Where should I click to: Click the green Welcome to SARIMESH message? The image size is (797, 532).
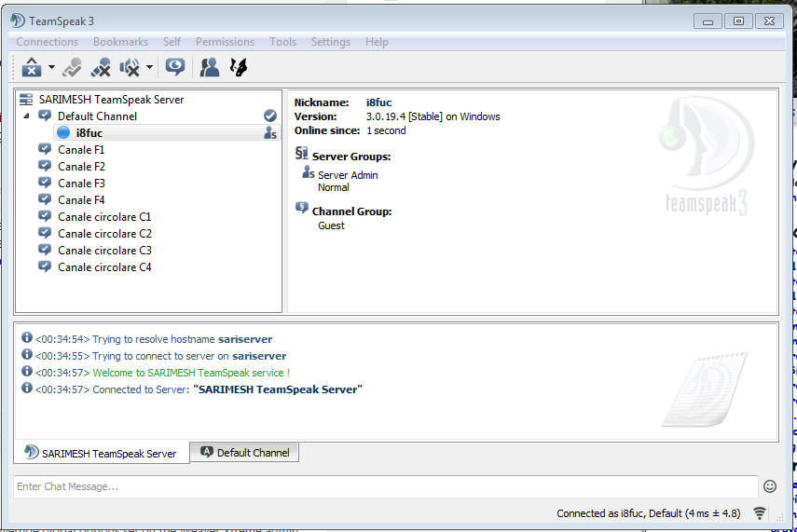[191, 373]
